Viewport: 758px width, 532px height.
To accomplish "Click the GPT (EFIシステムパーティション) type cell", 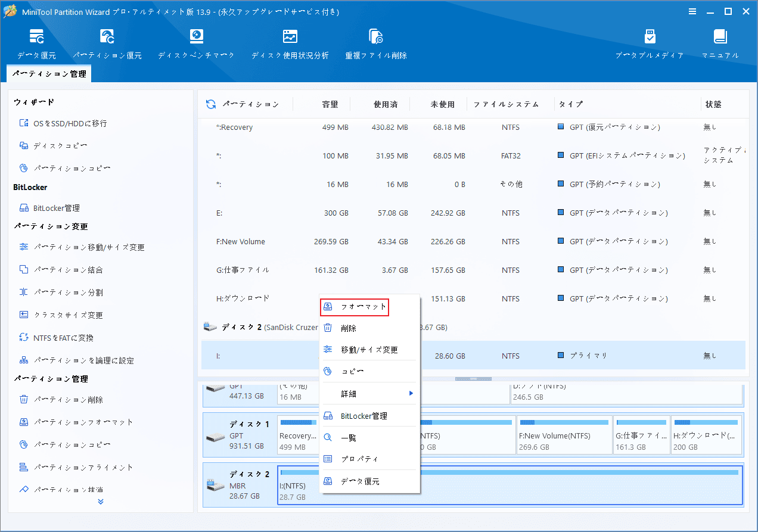I will click(x=622, y=156).
